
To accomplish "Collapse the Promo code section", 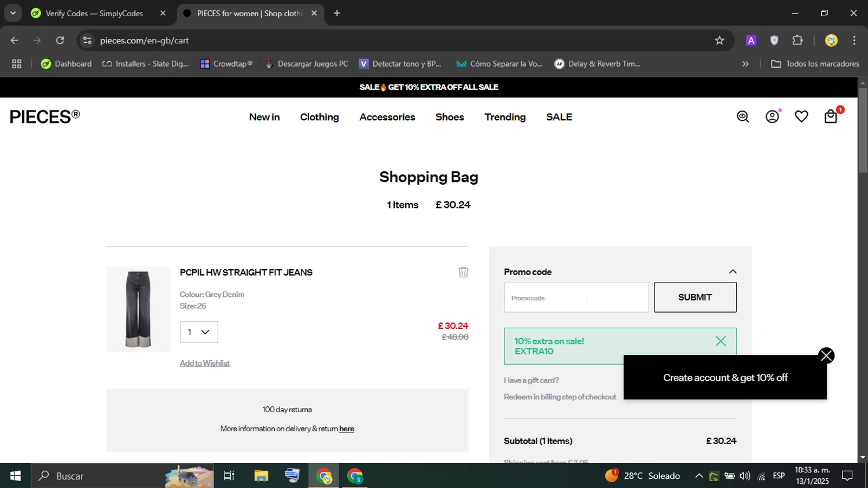I will pyautogui.click(x=733, y=272).
